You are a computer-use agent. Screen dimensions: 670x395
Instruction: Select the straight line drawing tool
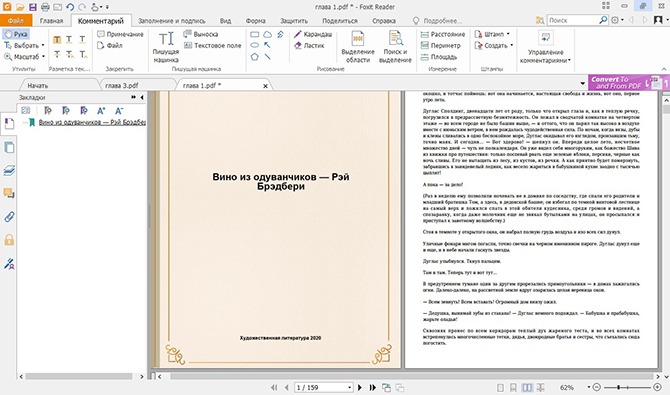(267, 56)
